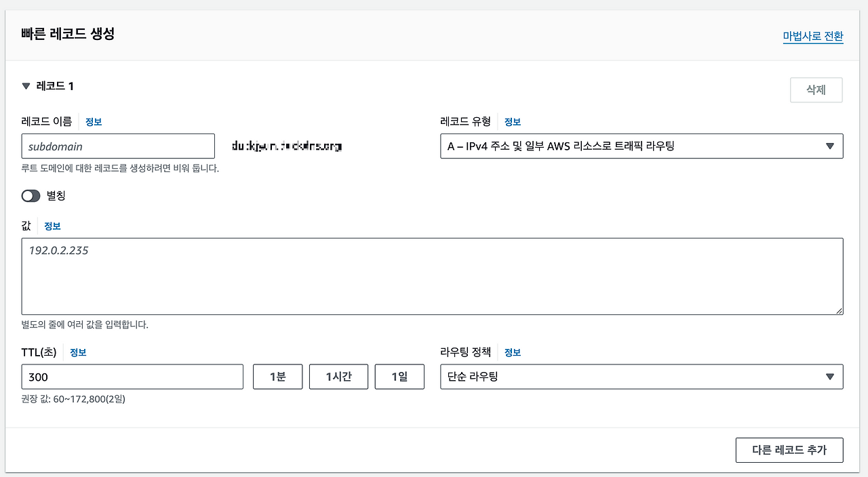Enable the 별칭 toggle switch
The height and width of the screenshot is (477, 868).
pos(31,195)
